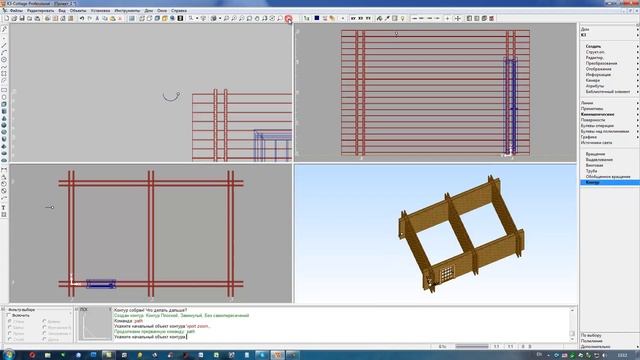The height and width of the screenshot is (360, 640).
Task: Open the Вид menu
Action: pos(62,11)
